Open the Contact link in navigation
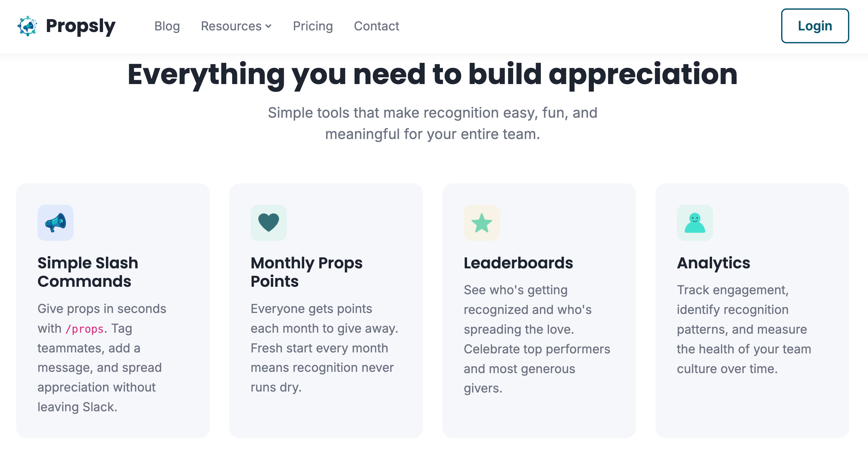This screenshot has height=452, width=868. [x=377, y=26]
